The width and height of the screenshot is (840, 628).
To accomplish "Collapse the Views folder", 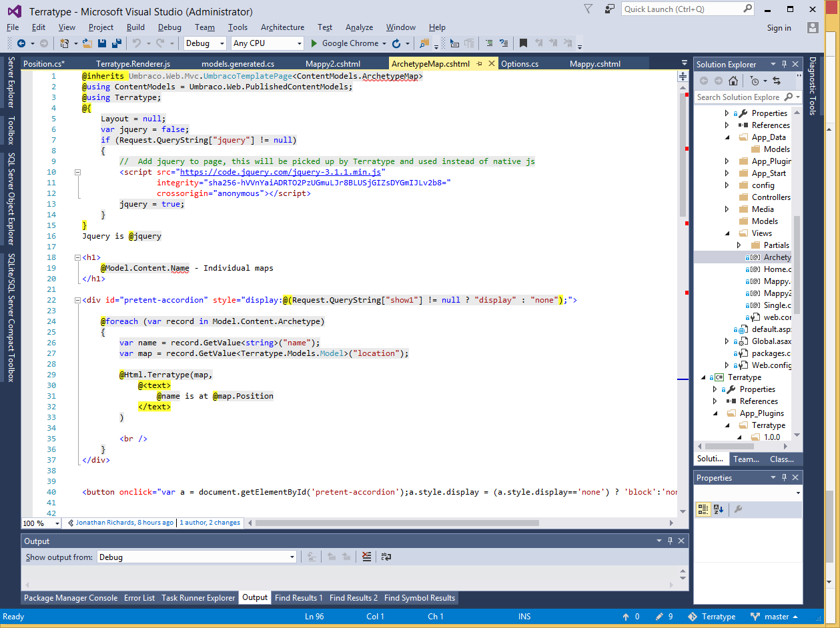I will click(727, 233).
